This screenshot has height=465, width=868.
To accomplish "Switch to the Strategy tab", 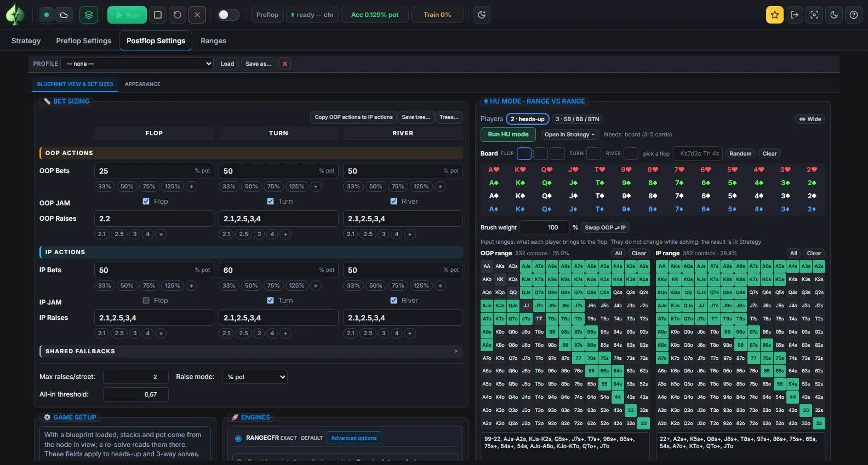I will point(26,41).
